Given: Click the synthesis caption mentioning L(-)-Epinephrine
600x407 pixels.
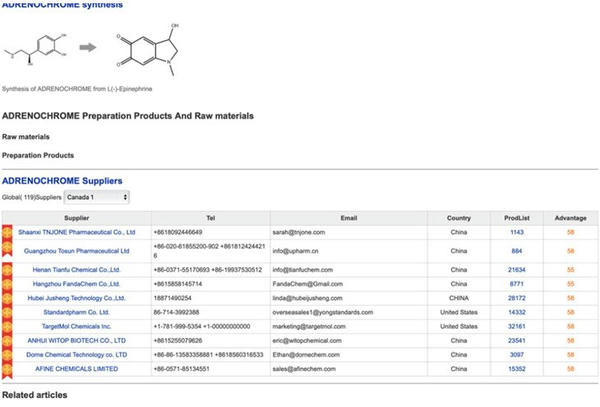Looking at the screenshot, I should coord(77,89).
